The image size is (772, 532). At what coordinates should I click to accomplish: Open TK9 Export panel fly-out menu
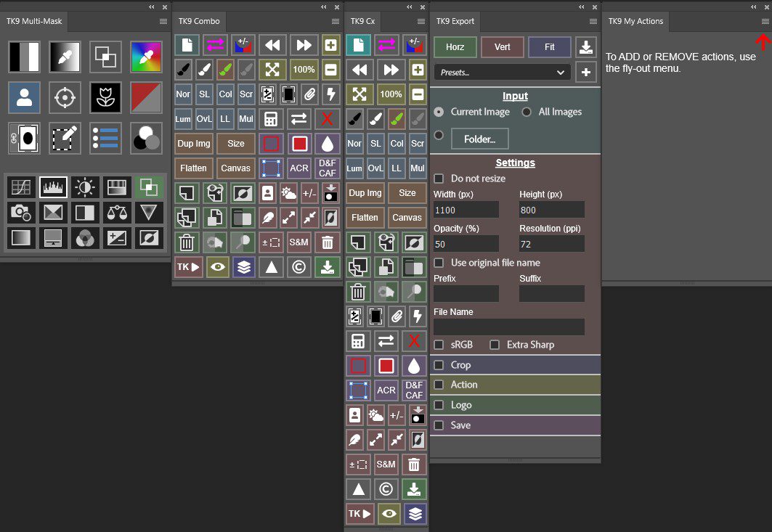[x=593, y=22]
